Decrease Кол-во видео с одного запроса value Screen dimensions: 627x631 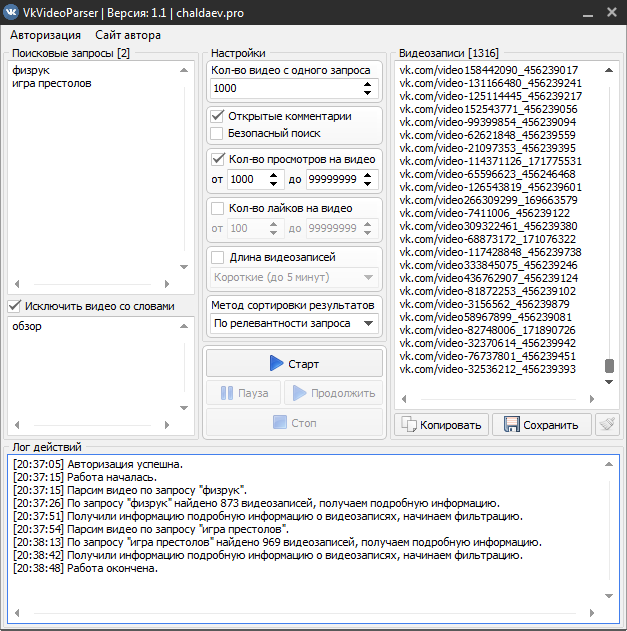[367, 93]
